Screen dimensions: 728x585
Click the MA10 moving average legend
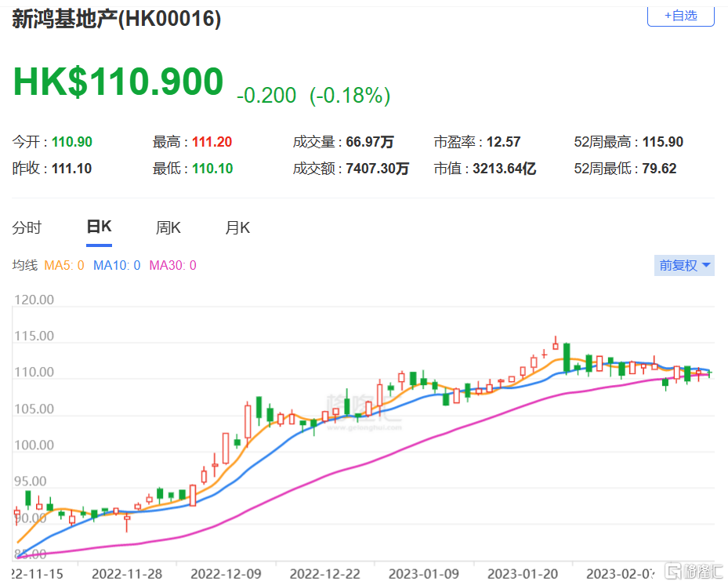[x=117, y=265]
